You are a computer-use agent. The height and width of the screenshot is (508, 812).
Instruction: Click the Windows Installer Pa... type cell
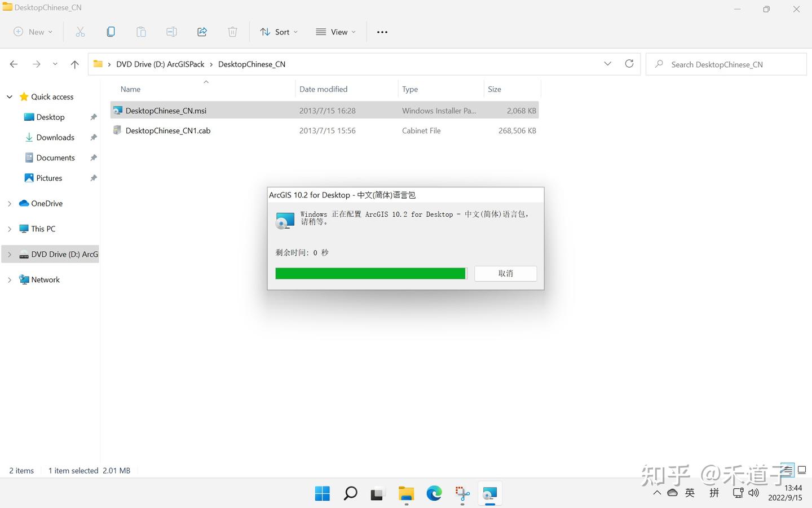(439, 111)
